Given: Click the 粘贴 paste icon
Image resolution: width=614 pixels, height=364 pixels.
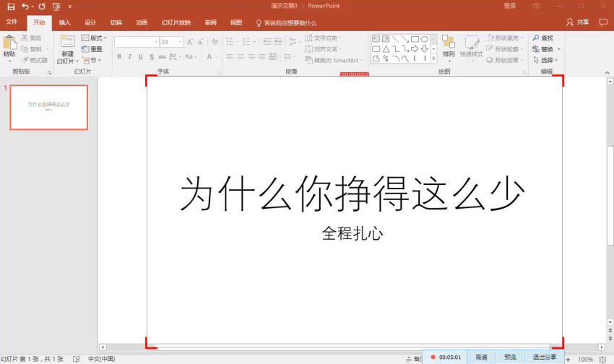Looking at the screenshot, I should point(9,43).
